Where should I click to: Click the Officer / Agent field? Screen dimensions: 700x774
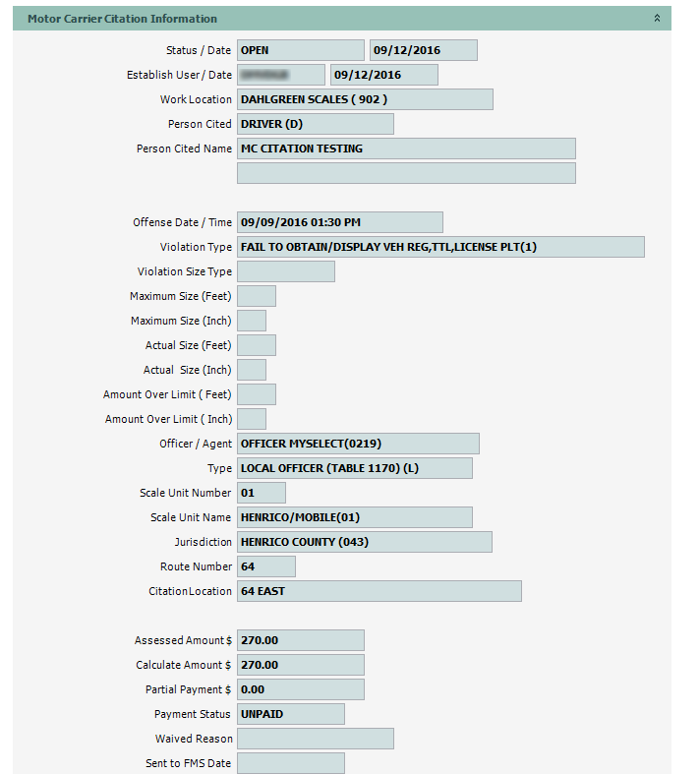tap(358, 444)
